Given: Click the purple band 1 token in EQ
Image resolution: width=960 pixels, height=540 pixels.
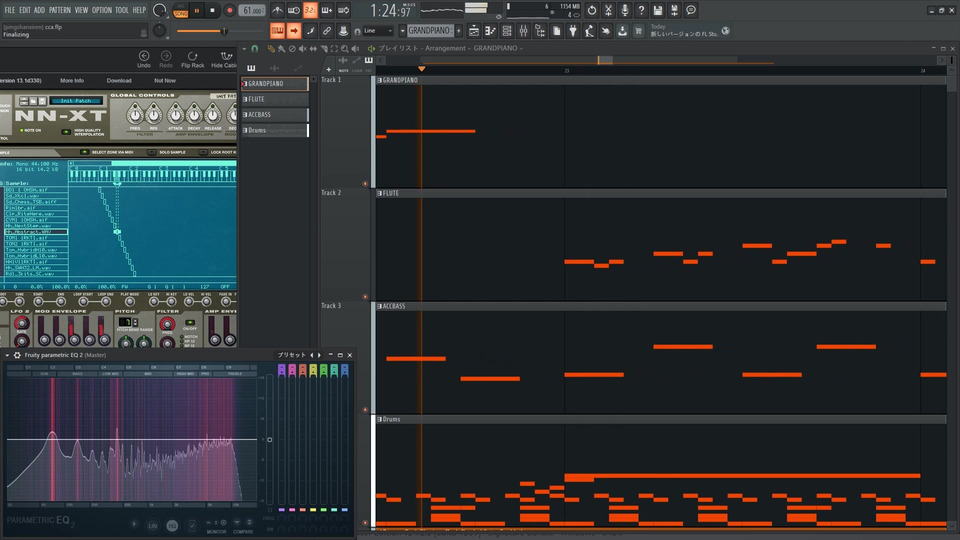Looking at the screenshot, I should pos(282,370).
